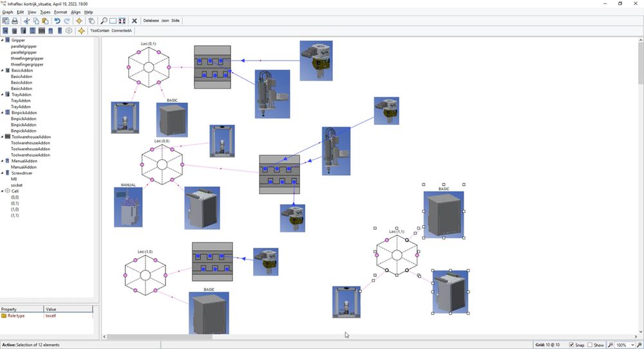Select the magnifying glass zoom tool
The height and width of the screenshot is (349, 644).
(104, 21)
